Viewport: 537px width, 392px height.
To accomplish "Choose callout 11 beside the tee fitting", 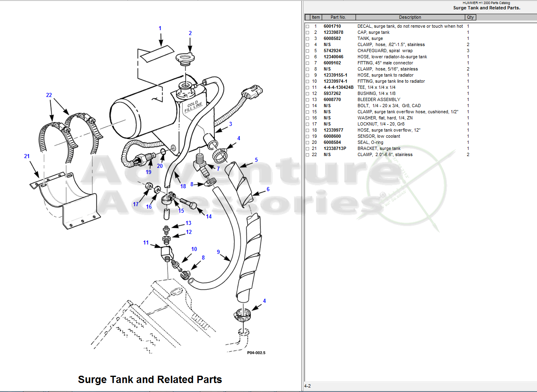I will click(x=146, y=243).
